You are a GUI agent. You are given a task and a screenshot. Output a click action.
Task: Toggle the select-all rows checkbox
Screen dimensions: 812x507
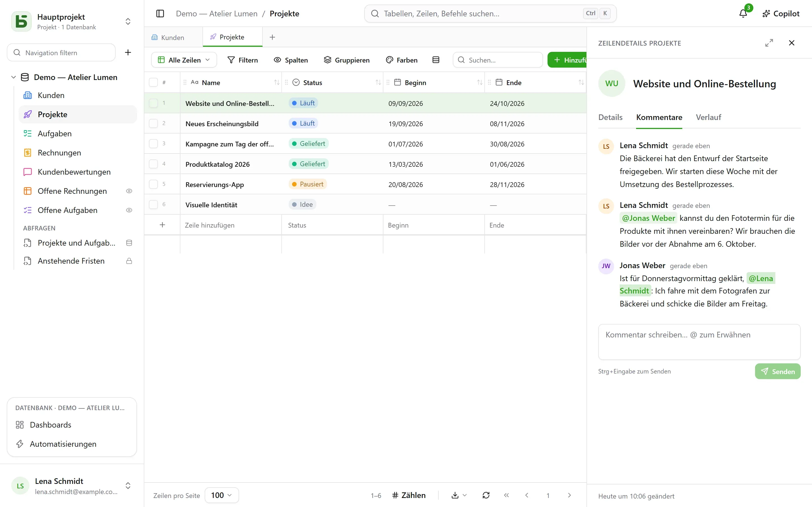[x=153, y=83]
